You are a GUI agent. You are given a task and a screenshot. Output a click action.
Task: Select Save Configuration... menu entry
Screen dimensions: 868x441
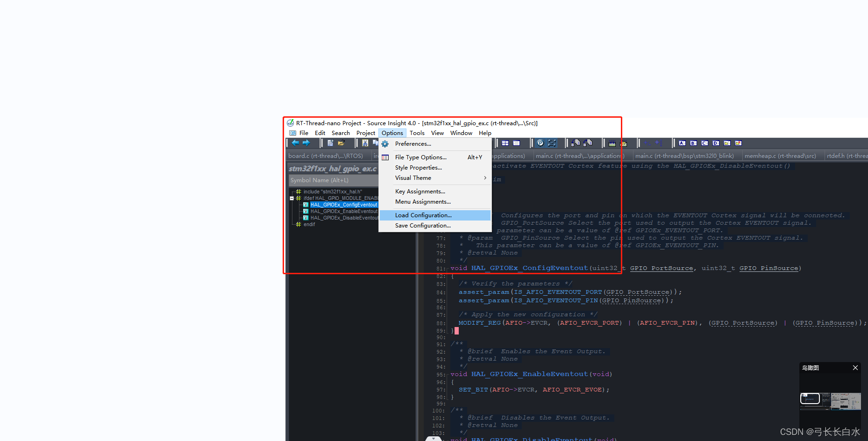click(435, 226)
